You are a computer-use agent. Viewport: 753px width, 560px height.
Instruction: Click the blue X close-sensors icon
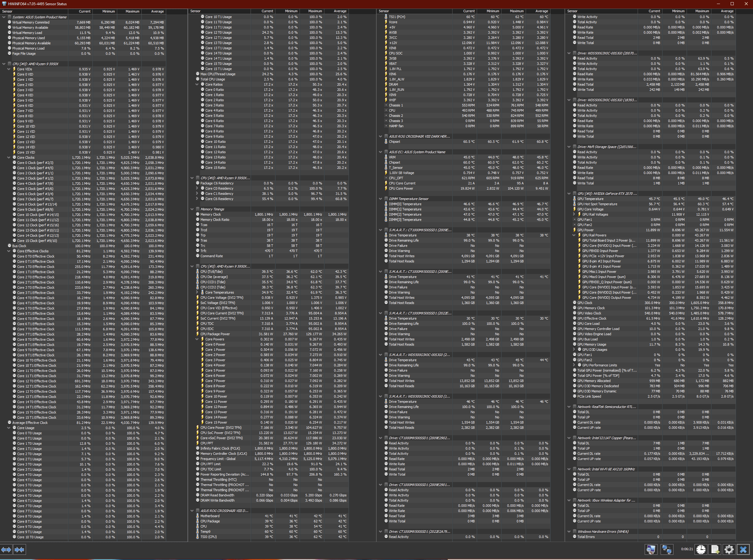click(743, 550)
